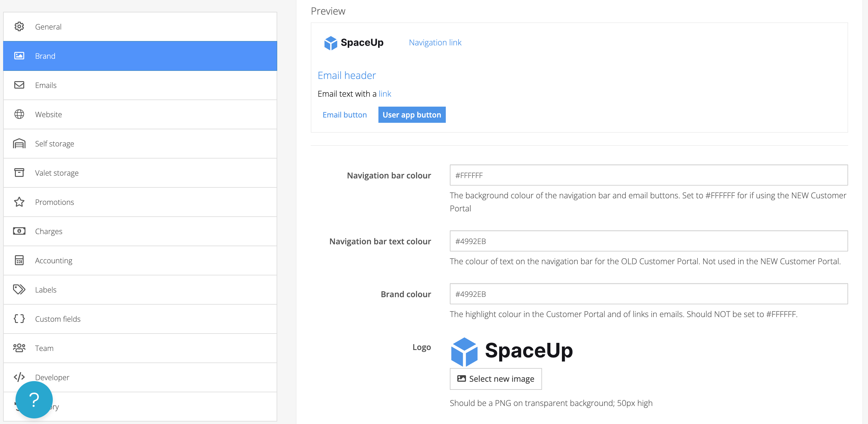
Task: Click the Navigation link in preview
Action: [435, 43]
